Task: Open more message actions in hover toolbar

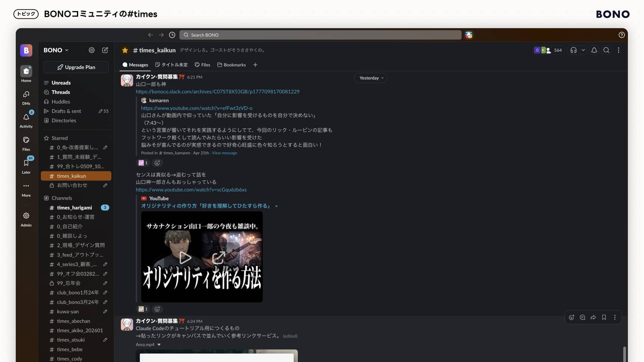Action: [x=614, y=317]
